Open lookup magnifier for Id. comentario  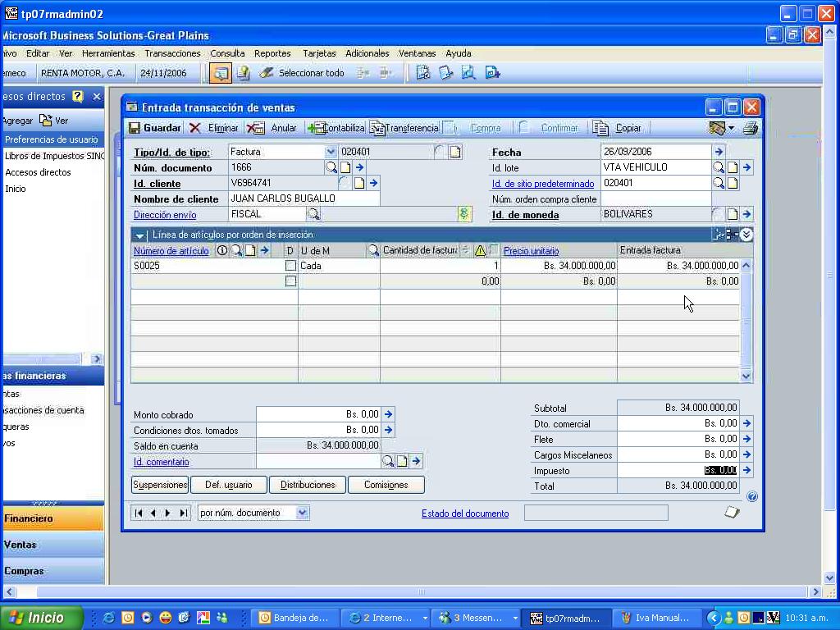tap(387, 461)
